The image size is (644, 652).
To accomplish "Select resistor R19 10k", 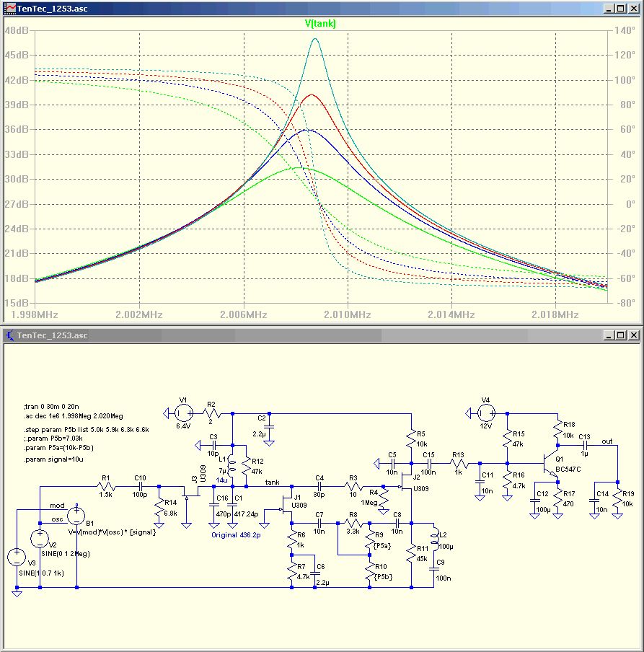I will (x=617, y=500).
